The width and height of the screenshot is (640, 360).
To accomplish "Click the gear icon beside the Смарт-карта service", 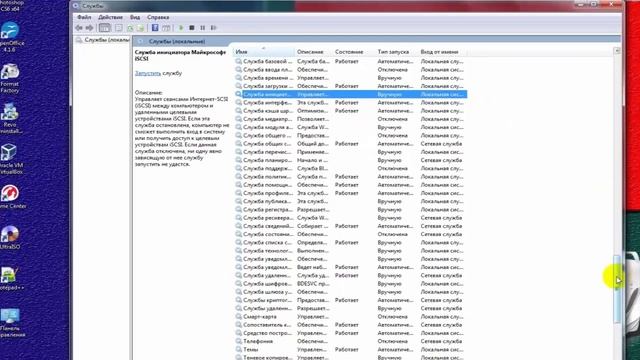I will [x=239, y=316].
